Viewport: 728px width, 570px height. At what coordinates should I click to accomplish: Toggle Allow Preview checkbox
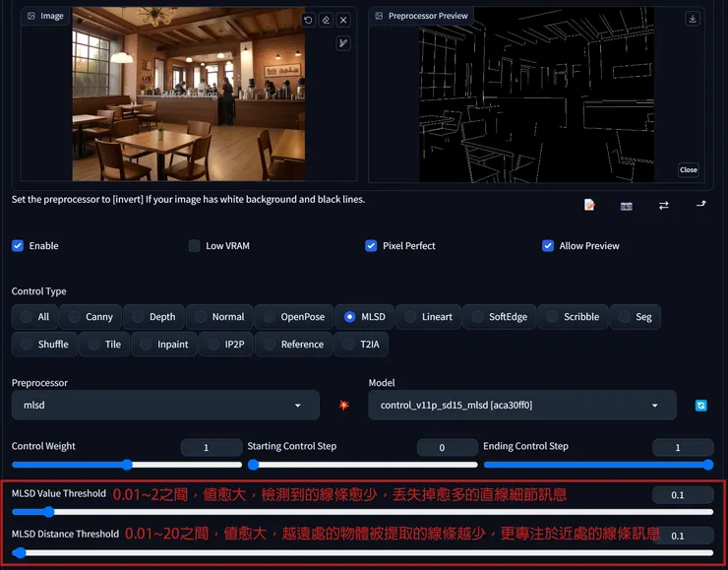(548, 246)
